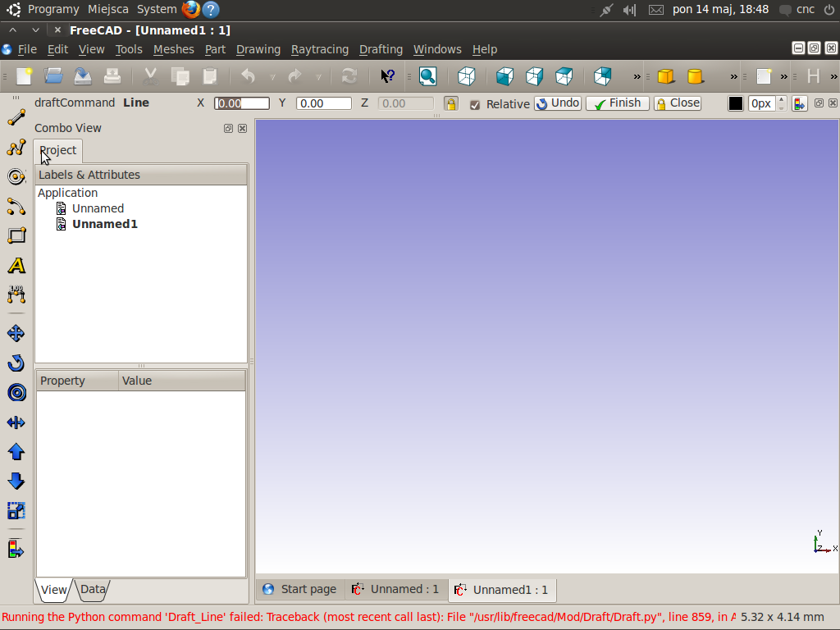
Task: Open the Raytracing menu
Action: (x=320, y=49)
